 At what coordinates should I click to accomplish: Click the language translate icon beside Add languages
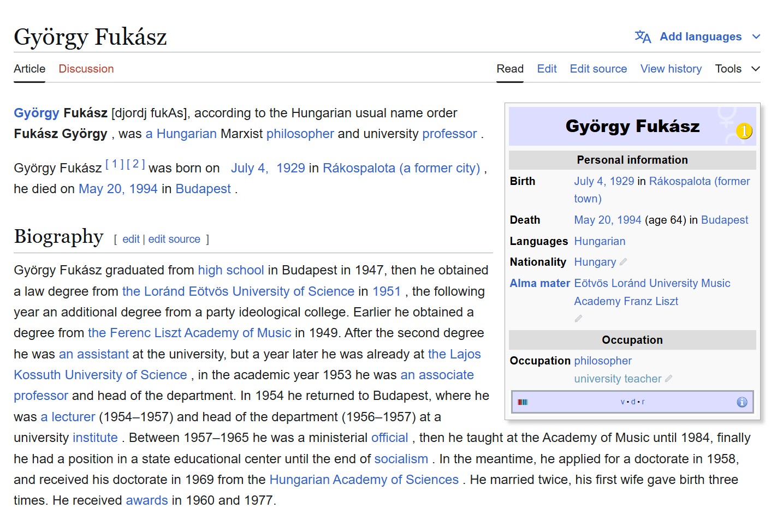(643, 37)
